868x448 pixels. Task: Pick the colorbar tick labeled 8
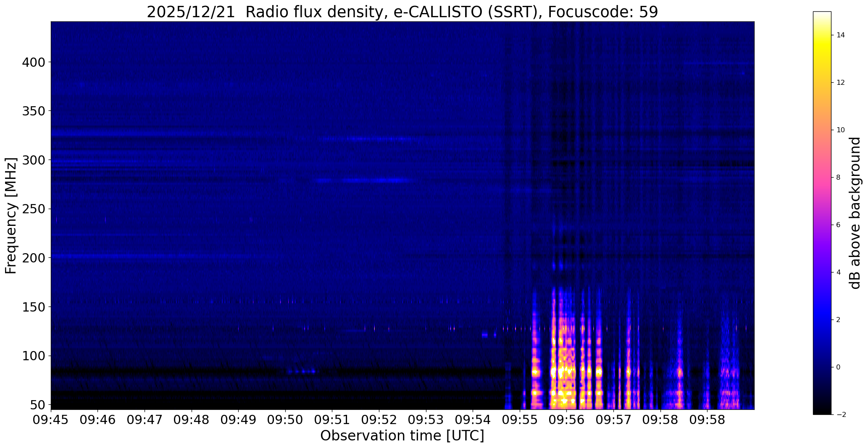(x=839, y=178)
